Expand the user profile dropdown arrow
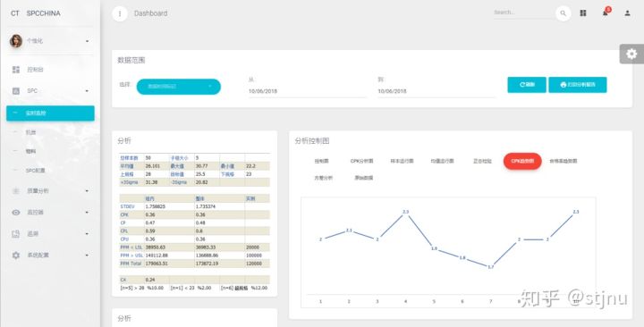The width and height of the screenshot is (644, 327). pos(87,41)
